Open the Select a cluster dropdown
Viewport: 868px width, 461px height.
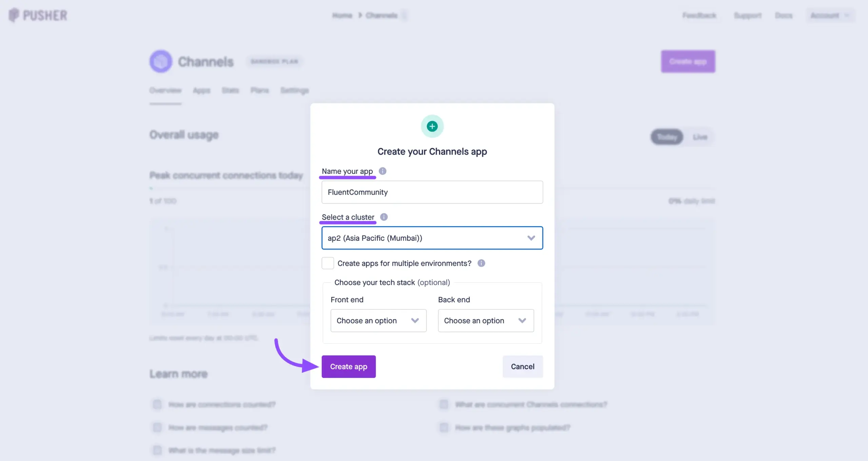coord(432,238)
